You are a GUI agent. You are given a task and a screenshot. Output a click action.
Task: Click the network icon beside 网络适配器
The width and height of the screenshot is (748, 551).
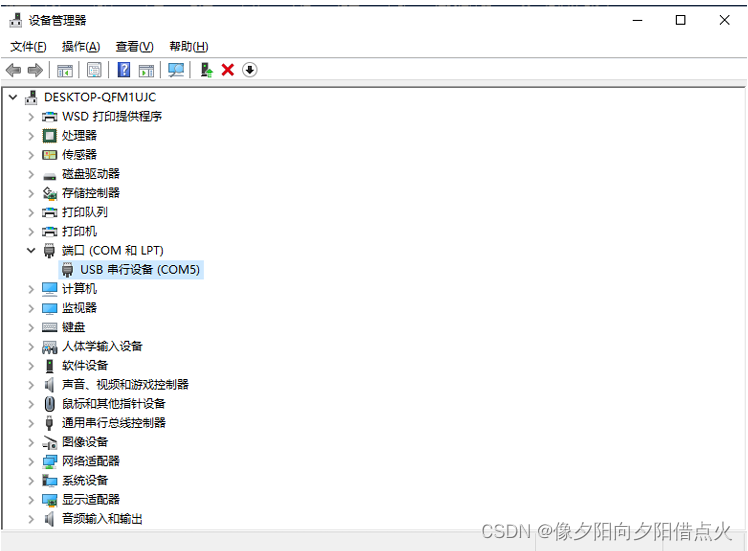tap(50, 461)
